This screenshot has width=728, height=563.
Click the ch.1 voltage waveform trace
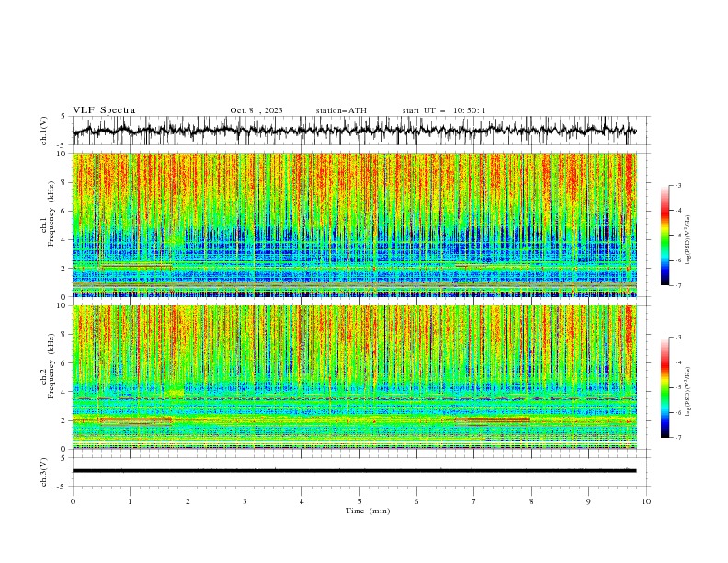(354, 131)
